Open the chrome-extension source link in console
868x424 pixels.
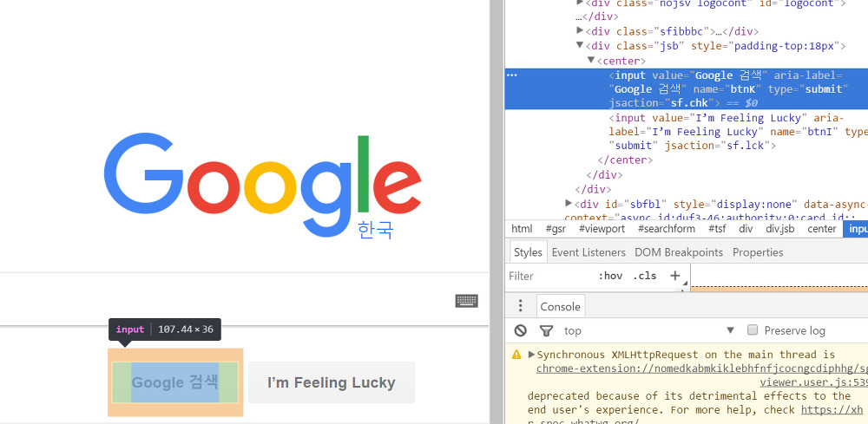pos(702,369)
